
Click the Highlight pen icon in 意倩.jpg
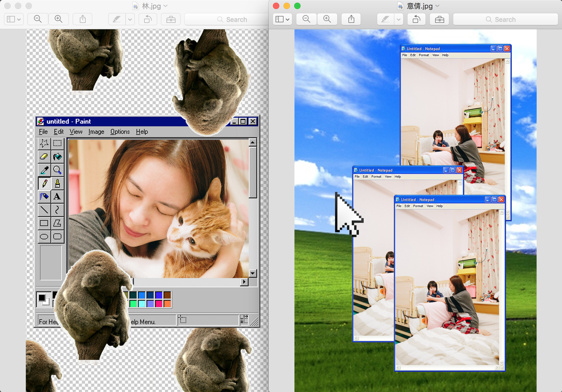click(385, 19)
